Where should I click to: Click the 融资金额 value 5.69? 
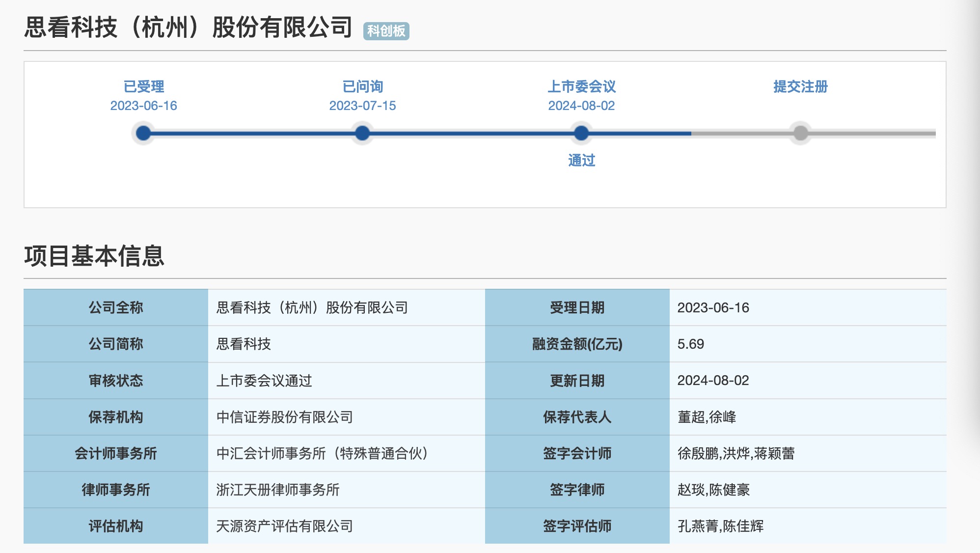(690, 344)
